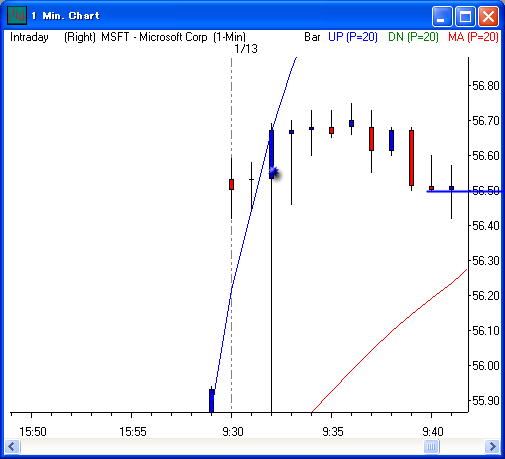Image resolution: width=505 pixels, height=459 pixels.
Task: Click the chart icon in title bar
Action: tap(17, 15)
